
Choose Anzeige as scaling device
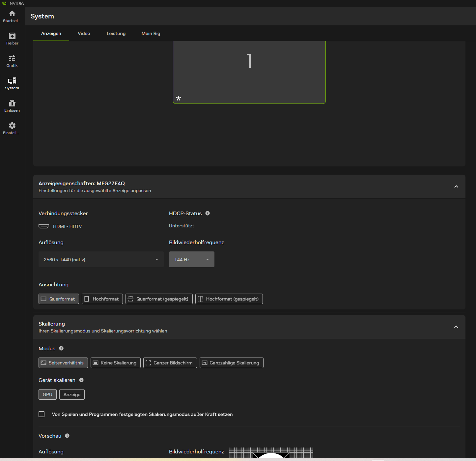[x=72, y=394]
